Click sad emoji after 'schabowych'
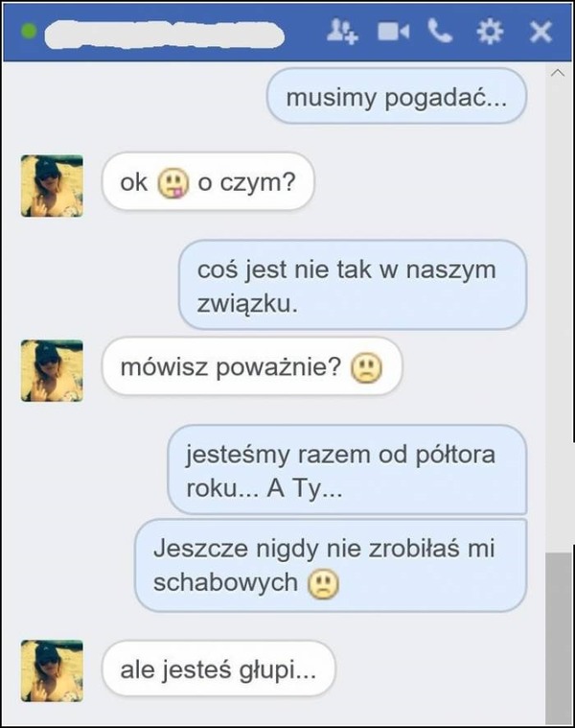Image resolution: width=575 pixels, height=728 pixels. [323, 583]
